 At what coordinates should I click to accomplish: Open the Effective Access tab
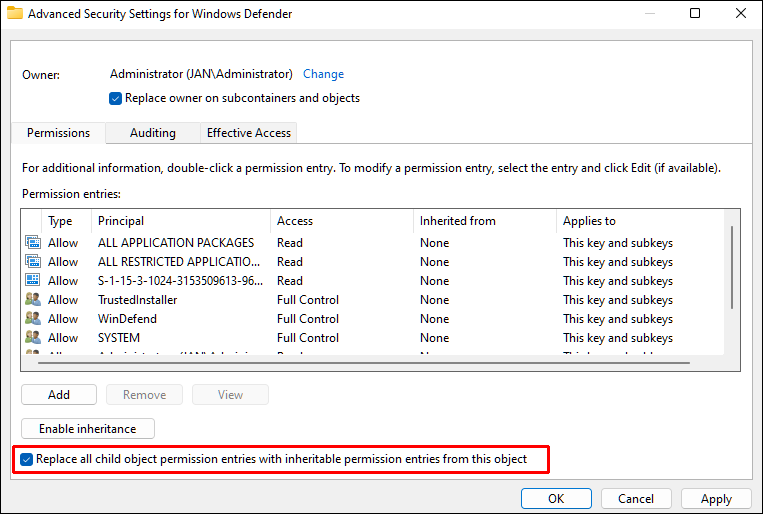(248, 133)
